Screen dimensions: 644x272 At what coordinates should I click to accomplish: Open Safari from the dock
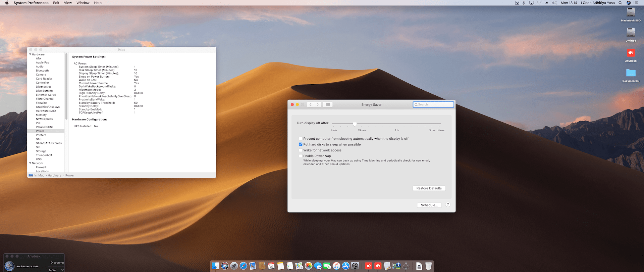(244, 266)
